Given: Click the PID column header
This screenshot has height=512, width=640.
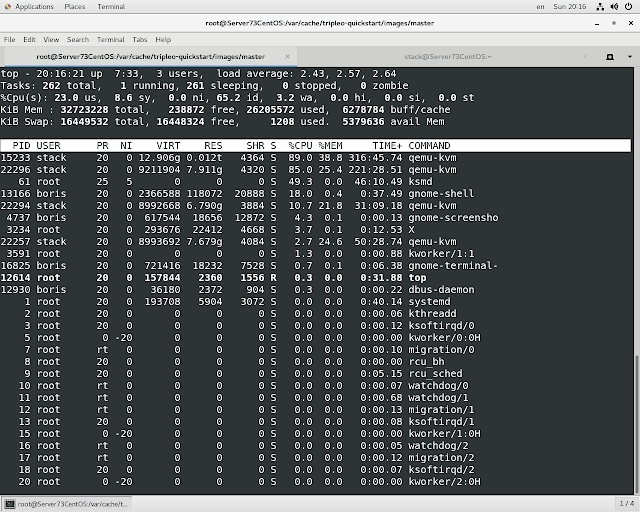Looking at the screenshot, I should pos(21,146).
